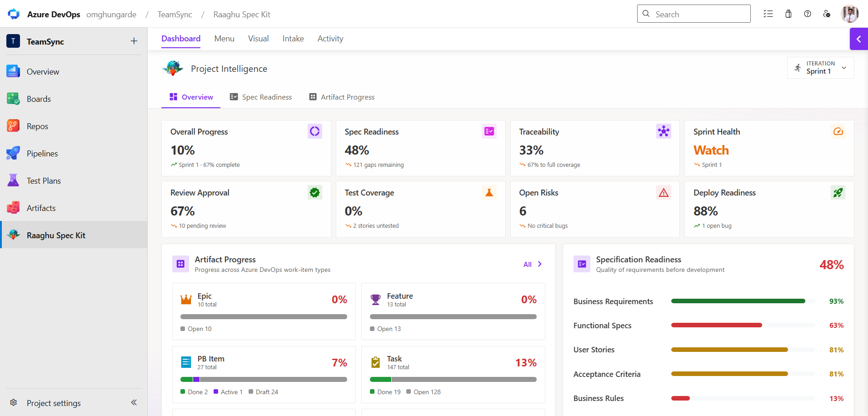Image resolution: width=868 pixels, height=416 pixels.
Task: Click the Specification Readiness section icon
Action: click(x=582, y=264)
